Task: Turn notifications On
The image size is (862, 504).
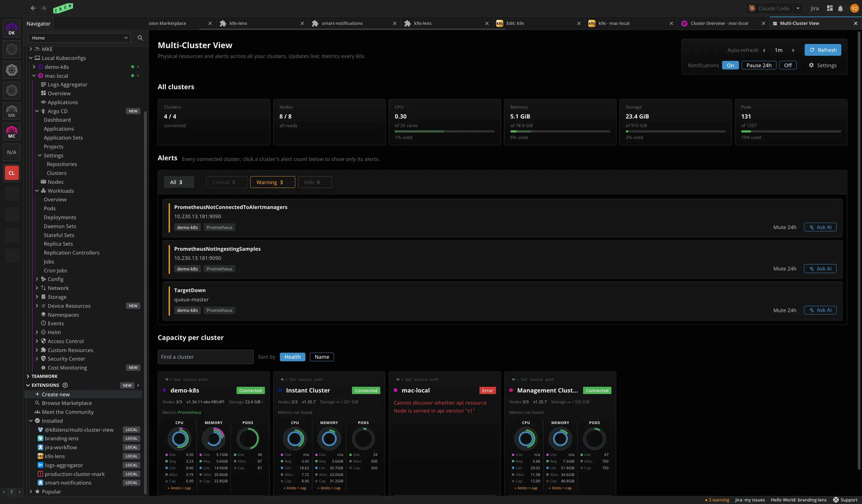Action: (x=730, y=65)
